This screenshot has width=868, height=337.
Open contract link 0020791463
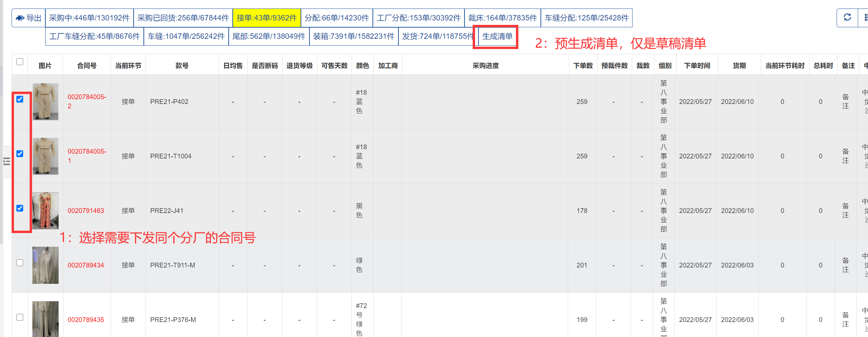click(86, 211)
